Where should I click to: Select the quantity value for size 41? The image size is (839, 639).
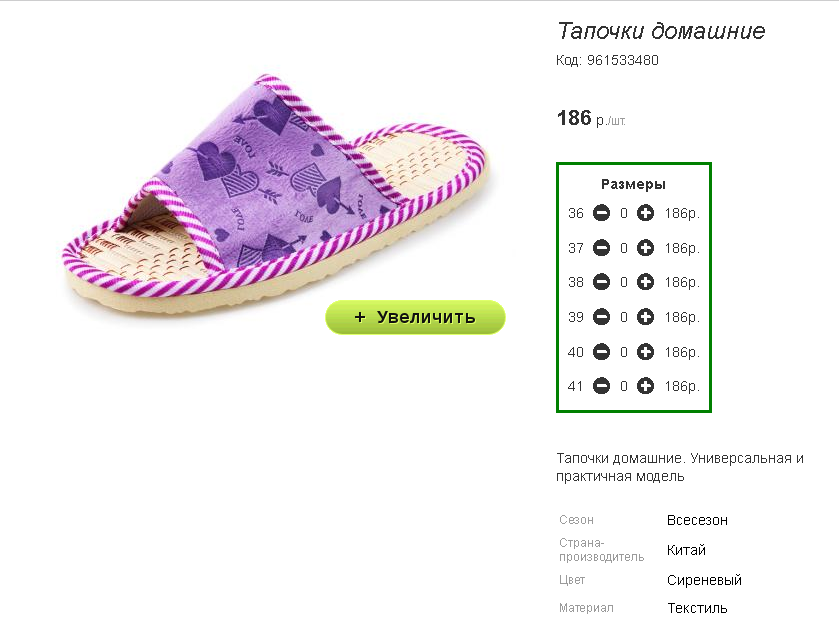coord(624,386)
